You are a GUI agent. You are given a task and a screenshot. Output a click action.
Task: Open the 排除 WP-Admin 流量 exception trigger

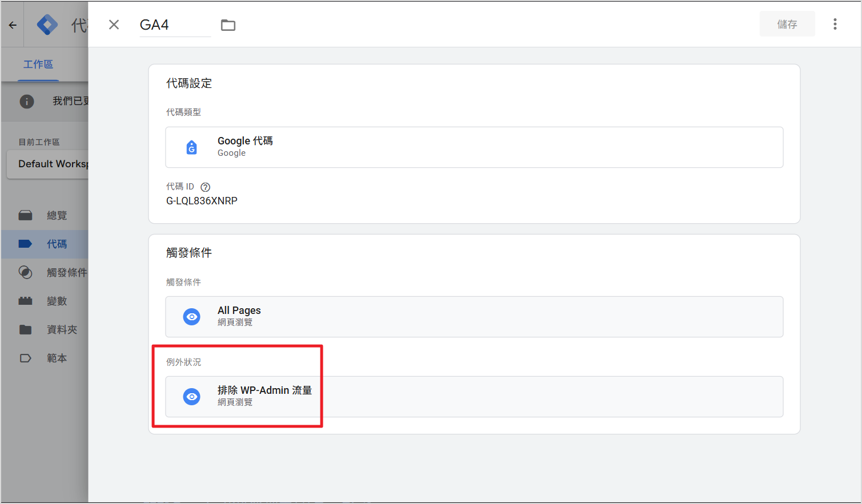(474, 397)
